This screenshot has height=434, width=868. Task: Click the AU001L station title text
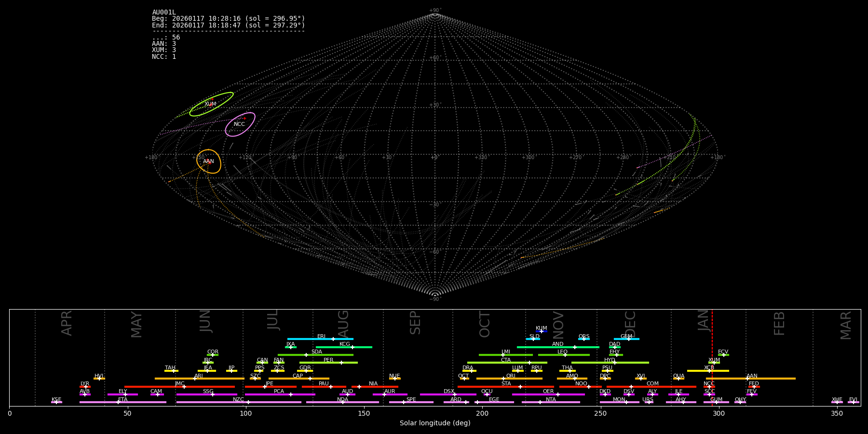click(164, 13)
